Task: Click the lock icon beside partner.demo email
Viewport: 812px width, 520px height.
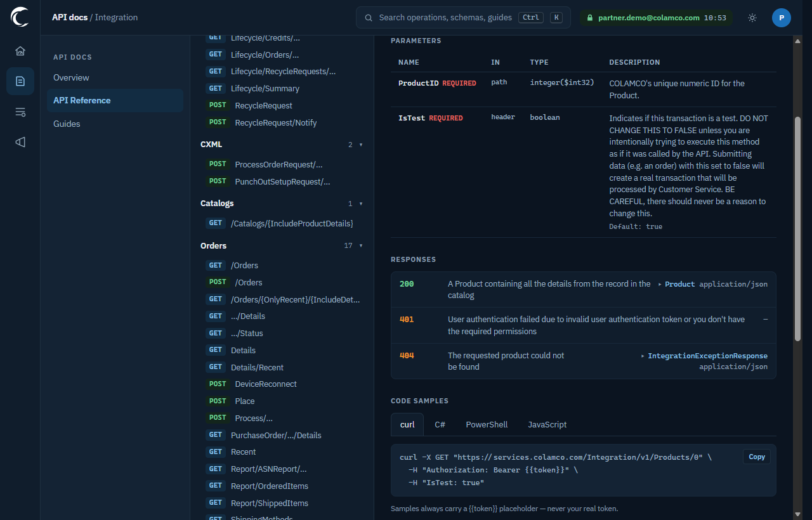Action: pyautogui.click(x=589, y=18)
